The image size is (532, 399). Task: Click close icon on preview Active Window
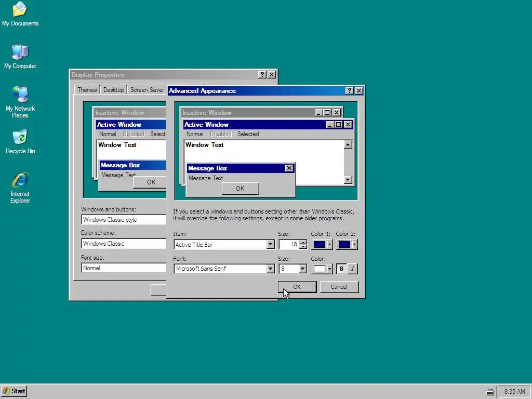coord(348,125)
